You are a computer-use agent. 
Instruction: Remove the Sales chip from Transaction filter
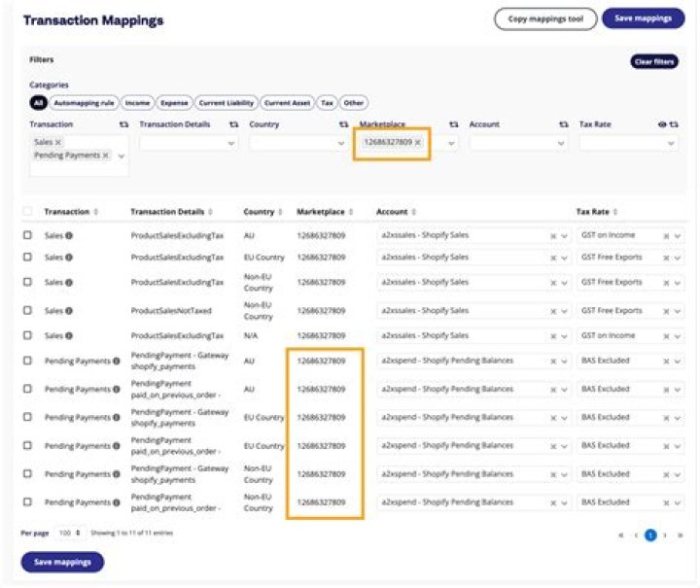58,142
